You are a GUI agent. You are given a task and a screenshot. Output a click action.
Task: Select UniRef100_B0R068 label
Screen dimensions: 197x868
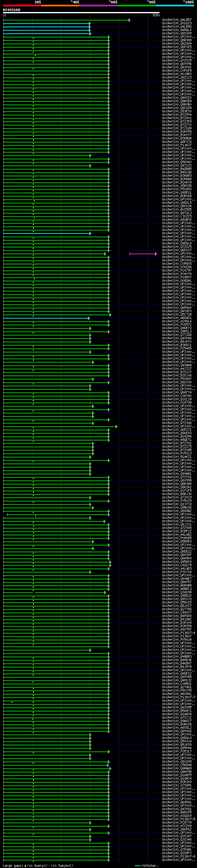(x=177, y=196)
